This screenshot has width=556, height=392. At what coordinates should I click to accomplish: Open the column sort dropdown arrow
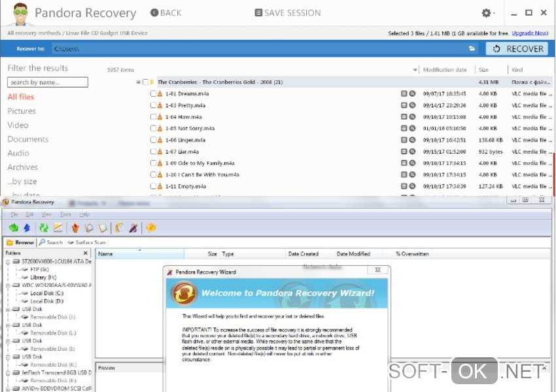pos(415,70)
